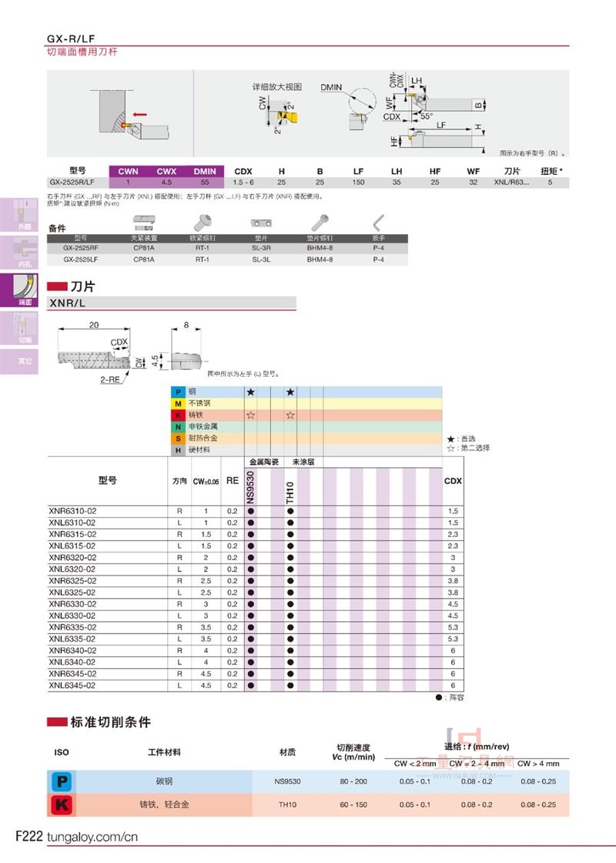Select the XNR6320-02 row name
Screen dimensions: 616x863
(x=72, y=558)
